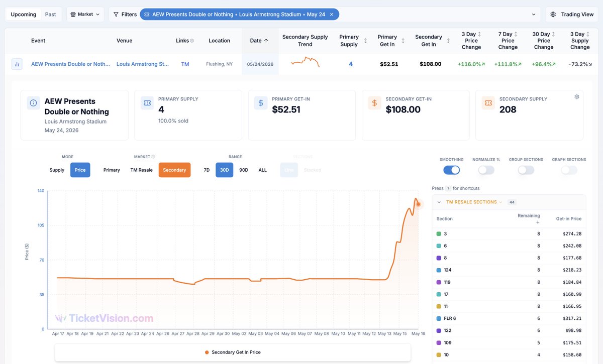Enable the Group Sections switch
Image resolution: width=603 pixels, height=364 pixels.
[526, 170]
